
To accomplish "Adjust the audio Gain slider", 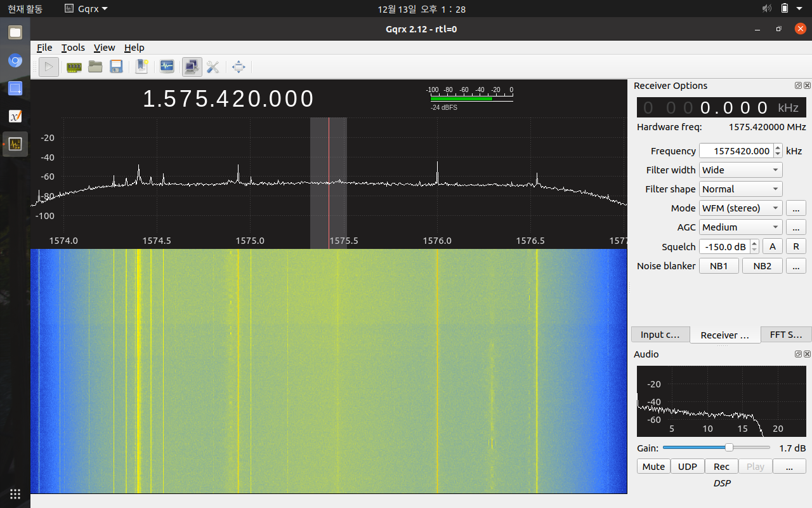I will click(716, 448).
